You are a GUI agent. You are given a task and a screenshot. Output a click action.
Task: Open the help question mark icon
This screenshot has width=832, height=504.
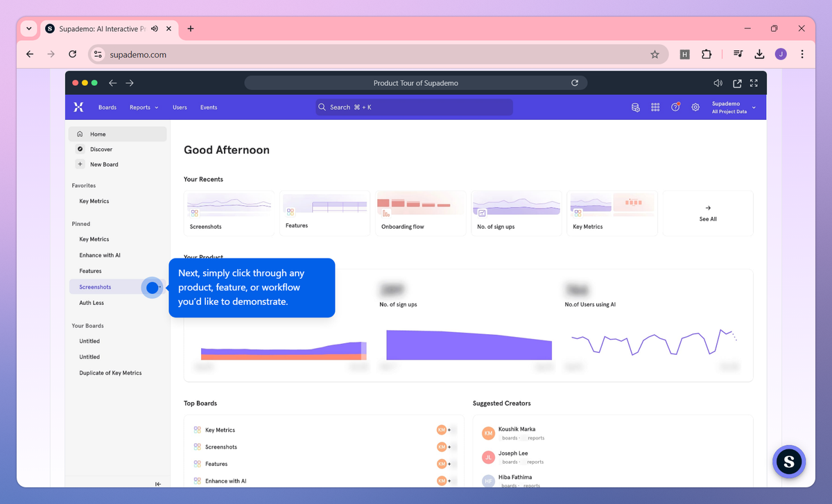[x=675, y=107]
